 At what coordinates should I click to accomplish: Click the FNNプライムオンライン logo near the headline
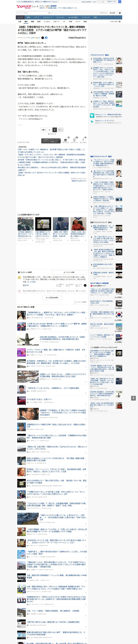[x=77, y=38]
